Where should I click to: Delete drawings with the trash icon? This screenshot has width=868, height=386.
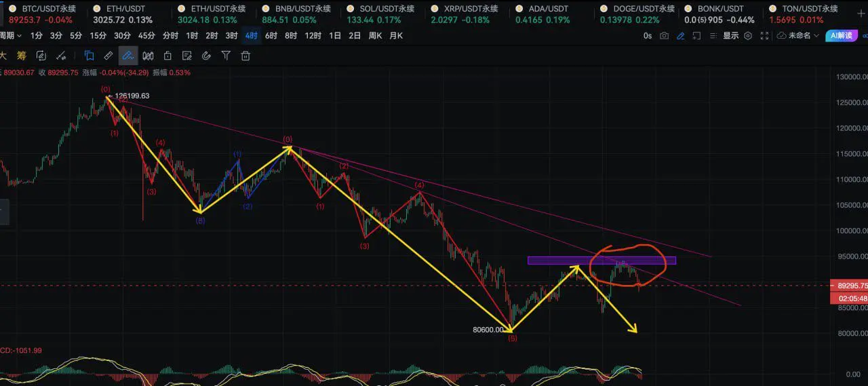[x=246, y=56]
